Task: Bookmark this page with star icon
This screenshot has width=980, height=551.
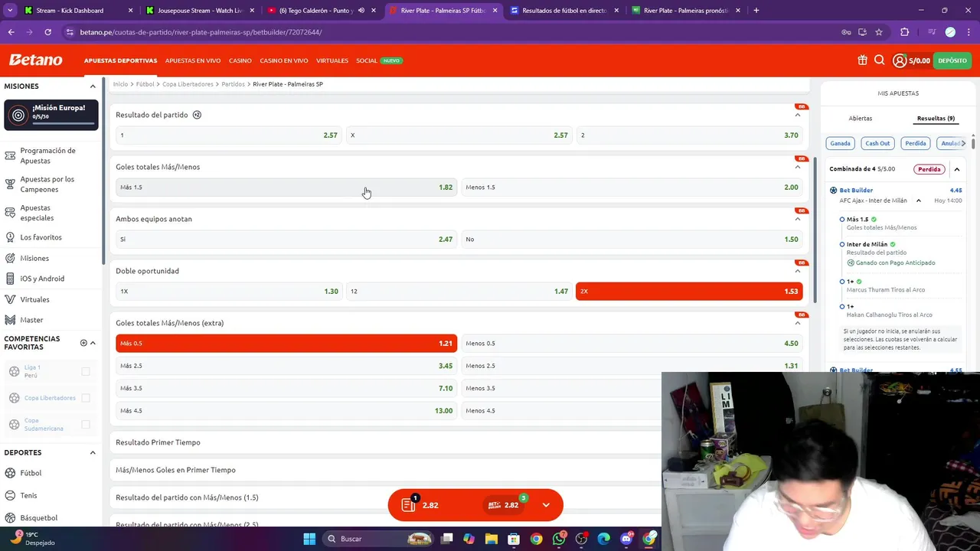Action: (x=879, y=32)
